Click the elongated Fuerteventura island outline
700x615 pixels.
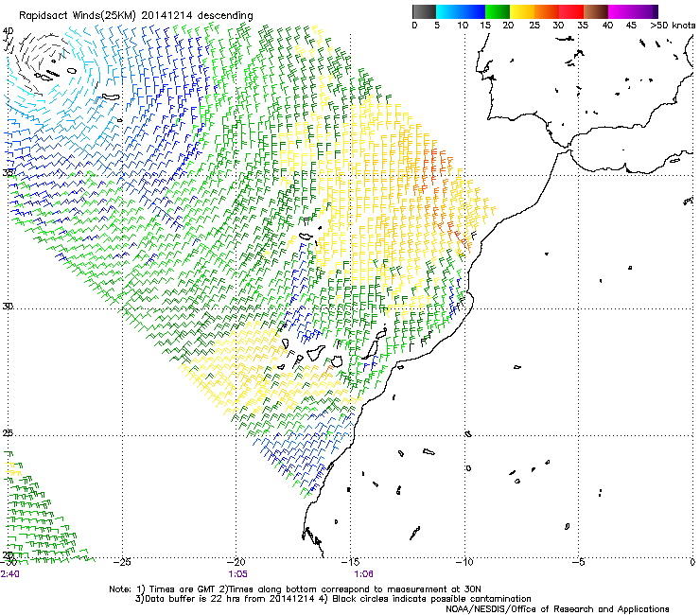tap(371, 348)
